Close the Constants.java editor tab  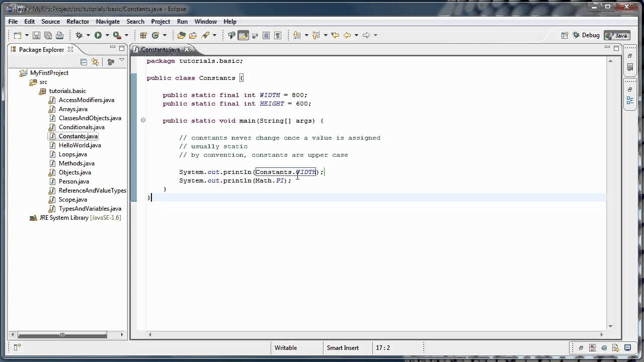point(187,49)
